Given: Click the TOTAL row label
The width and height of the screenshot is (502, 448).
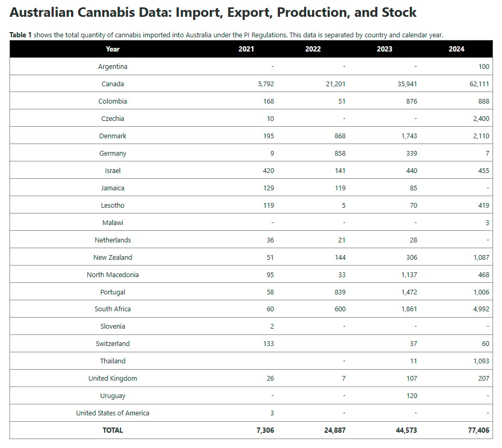Looking at the screenshot, I should (x=113, y=430).
